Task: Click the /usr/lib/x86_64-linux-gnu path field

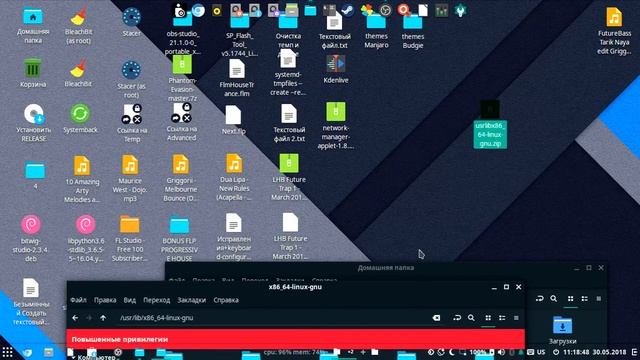Action: click(x=280, y=318)
